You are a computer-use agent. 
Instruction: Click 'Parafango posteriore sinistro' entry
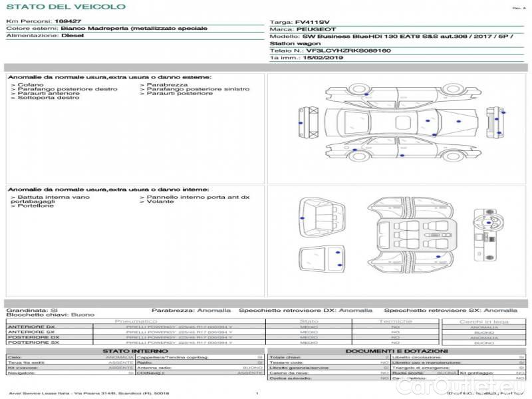tap(195, 89)
